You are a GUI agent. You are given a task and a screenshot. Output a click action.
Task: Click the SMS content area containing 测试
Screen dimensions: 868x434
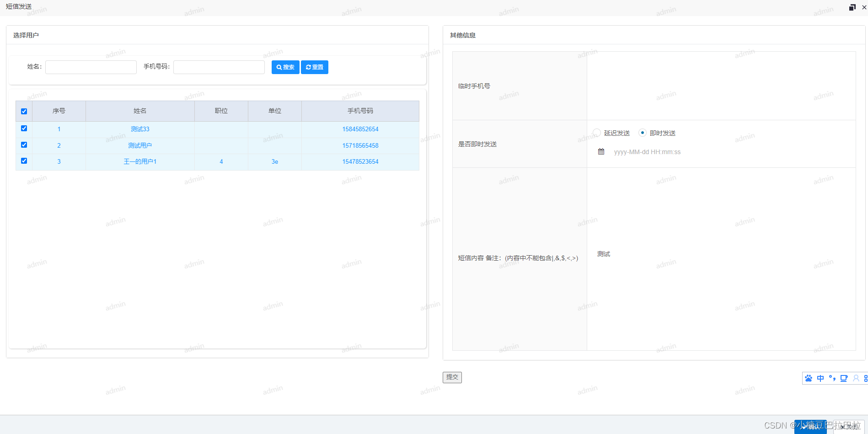[x=721, y=259]
